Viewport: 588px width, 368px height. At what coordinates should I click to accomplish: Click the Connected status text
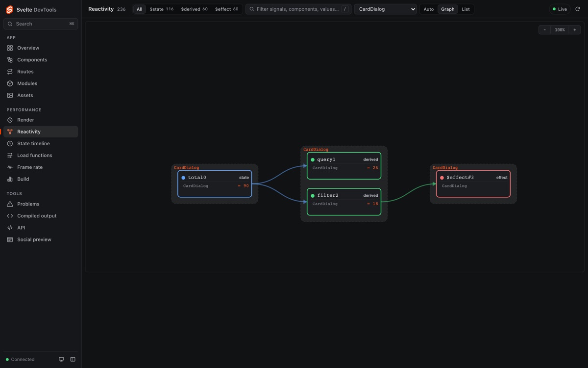(23, 359)
